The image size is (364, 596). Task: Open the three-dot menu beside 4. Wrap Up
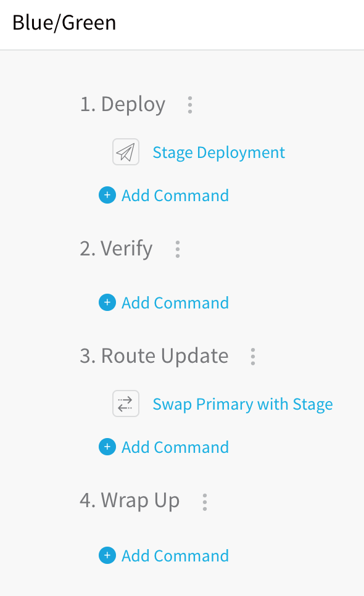(x=205, y=502)
